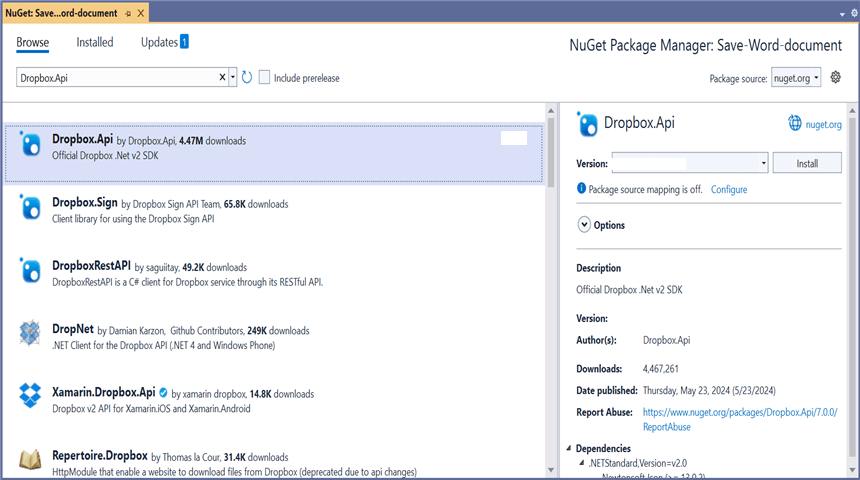Open NuGet settings gear icon

pyautogui.click(x=835, y=77)
